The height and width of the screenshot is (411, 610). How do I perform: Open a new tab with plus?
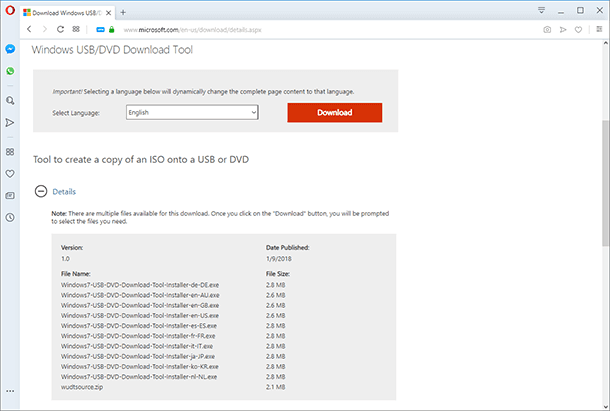click(123, 12)
